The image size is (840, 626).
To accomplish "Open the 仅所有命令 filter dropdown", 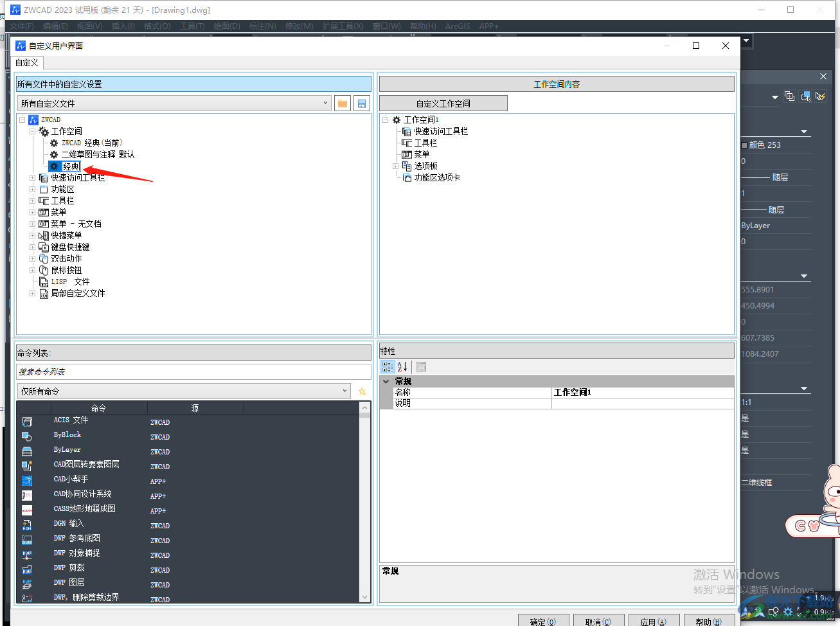I will click(x=345, y=391).
